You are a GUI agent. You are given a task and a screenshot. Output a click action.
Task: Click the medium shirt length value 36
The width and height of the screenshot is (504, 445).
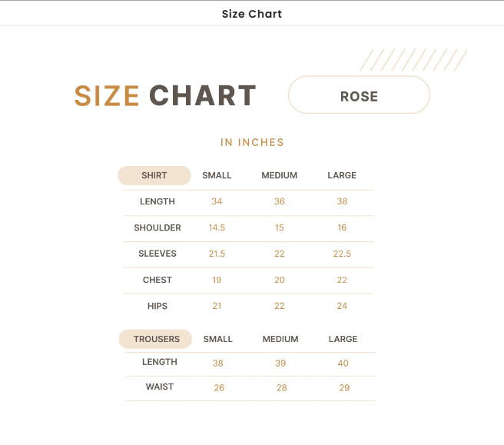coord(279,202)
